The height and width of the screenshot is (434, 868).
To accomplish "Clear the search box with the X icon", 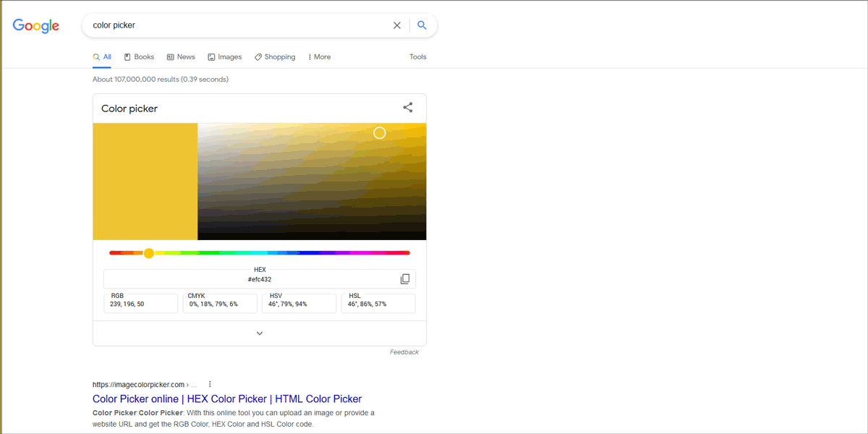I will pyautogui.click(x=397, y=25).
